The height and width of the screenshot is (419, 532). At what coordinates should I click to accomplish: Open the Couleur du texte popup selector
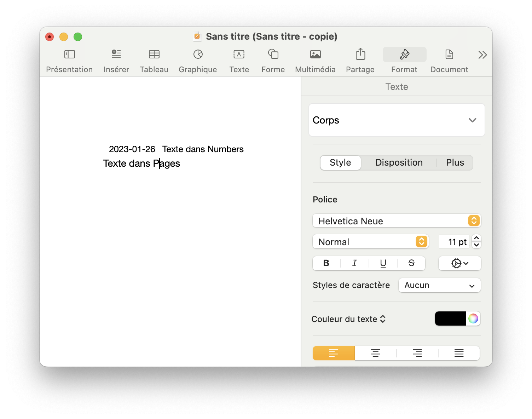click(x=348, y=319)
